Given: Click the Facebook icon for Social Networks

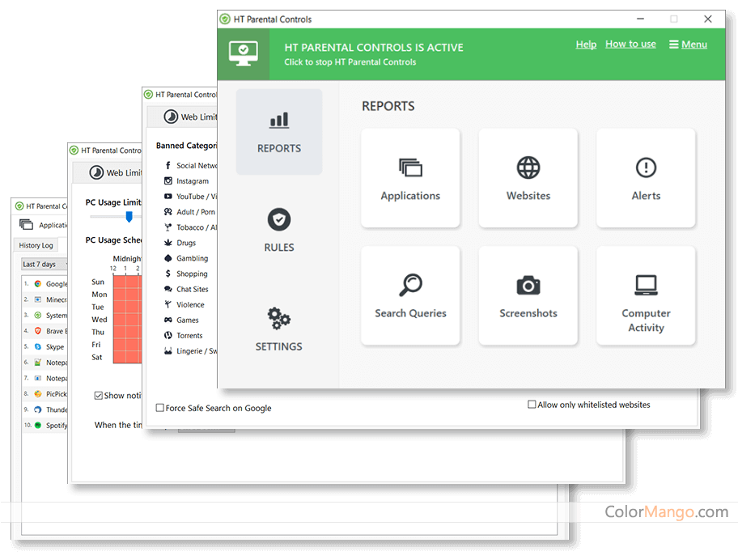Looking at the screenshot, I should (168, 165).
